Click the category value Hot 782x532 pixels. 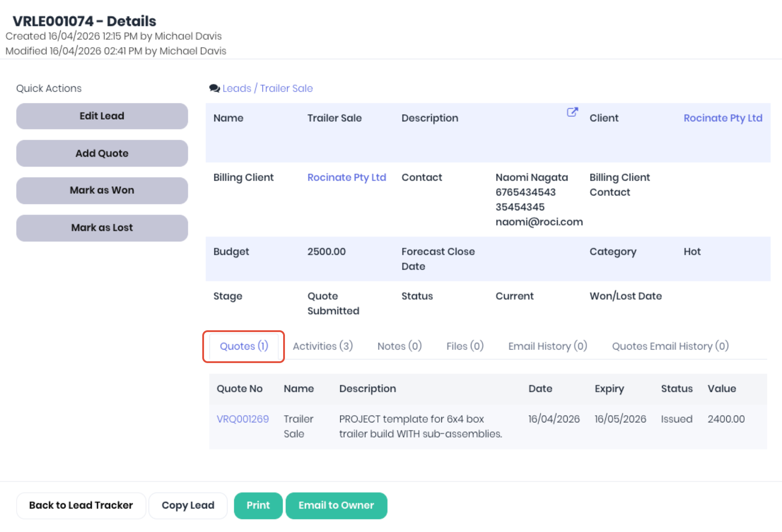(x=692, y=252)
